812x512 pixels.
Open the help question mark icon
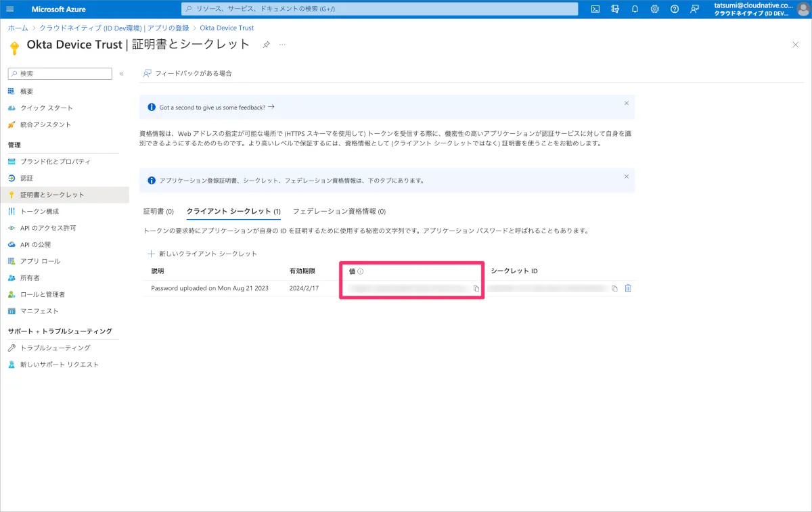(674, 9)
